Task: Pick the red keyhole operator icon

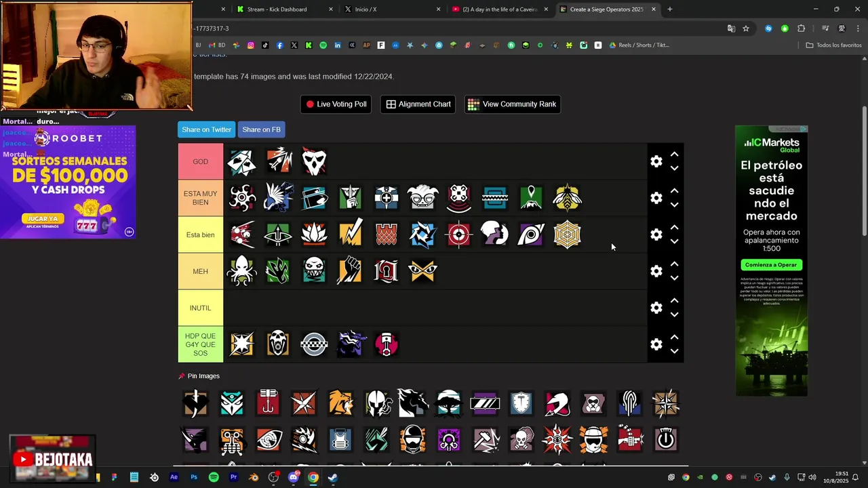Action: (x=387, y=271)
